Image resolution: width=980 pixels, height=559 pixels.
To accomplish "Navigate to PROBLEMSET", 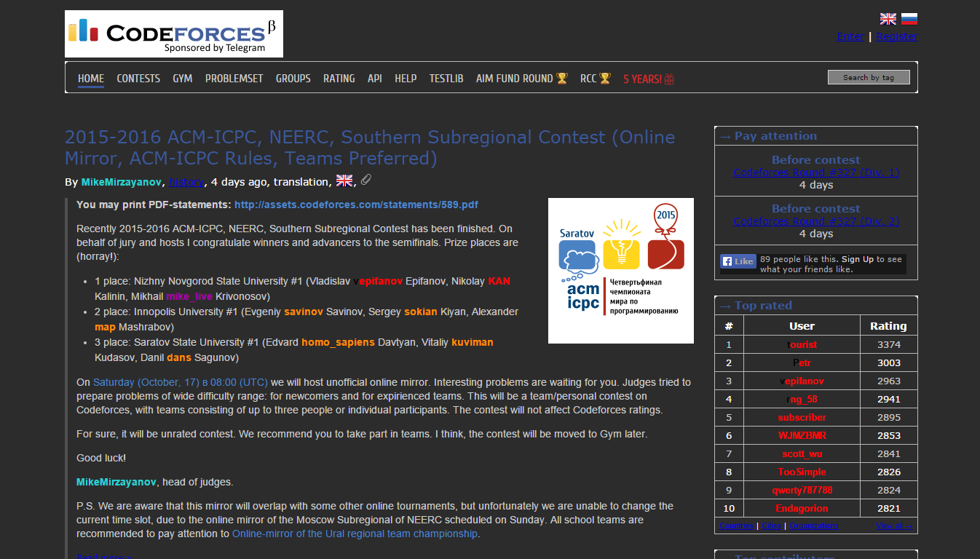I will coord(234,79).
